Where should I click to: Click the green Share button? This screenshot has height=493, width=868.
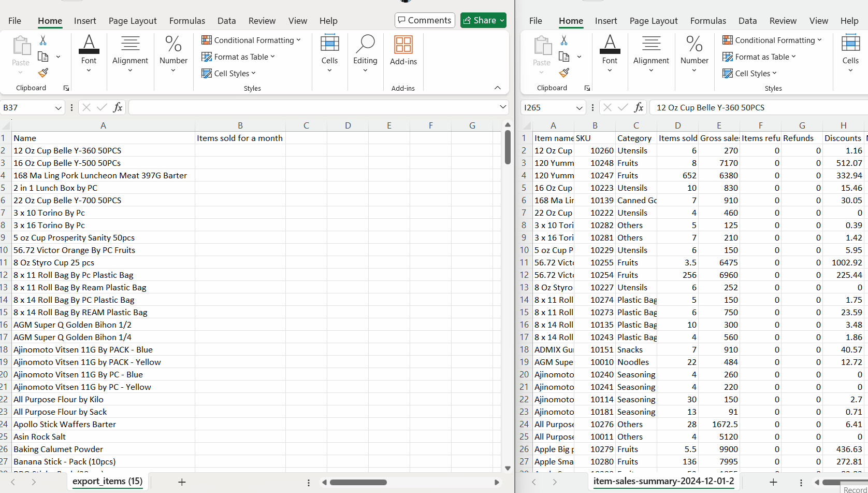(x=483, y=20)
